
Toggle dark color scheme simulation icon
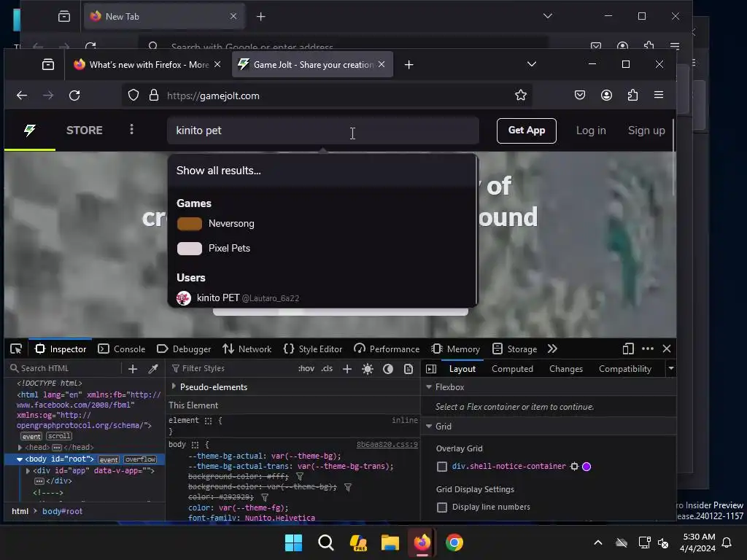click(x=388, y=369)
